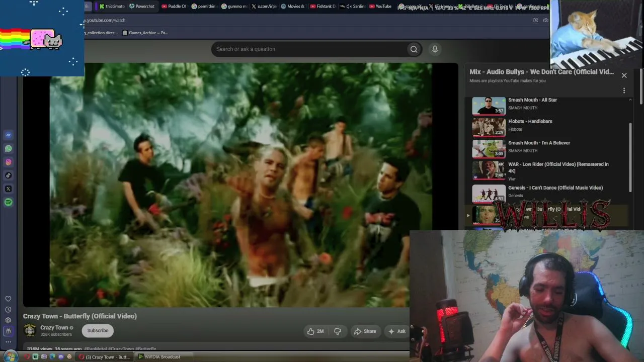This screenshot has height=362, width=644.
Task: Click the Mix - Audio Bullys playlist title
Action: point(541,72)
